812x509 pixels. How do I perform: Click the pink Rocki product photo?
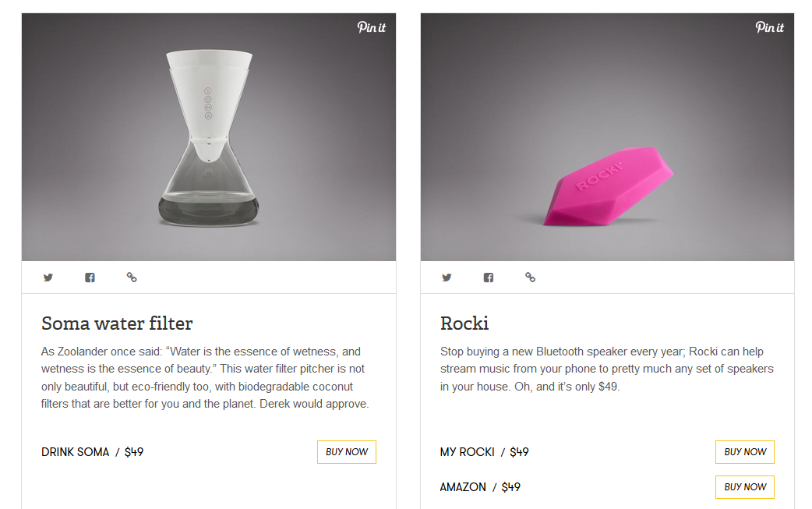[x=608, y=137]
